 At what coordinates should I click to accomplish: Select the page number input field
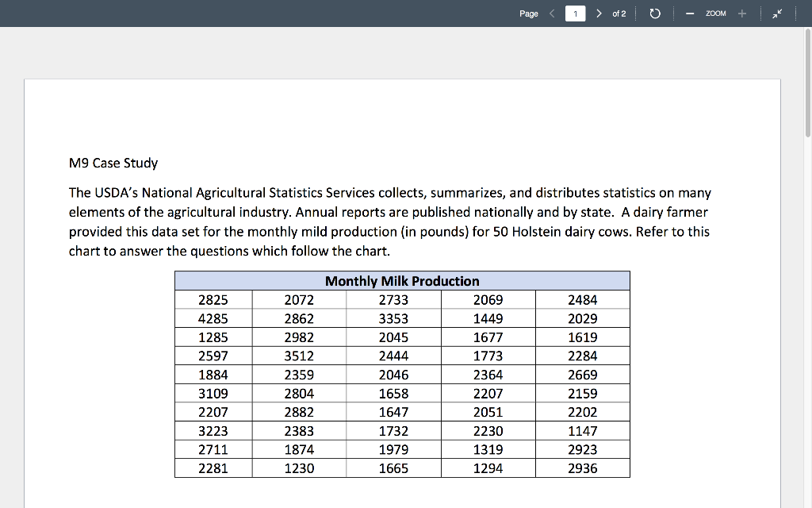(x=575, y=13)
